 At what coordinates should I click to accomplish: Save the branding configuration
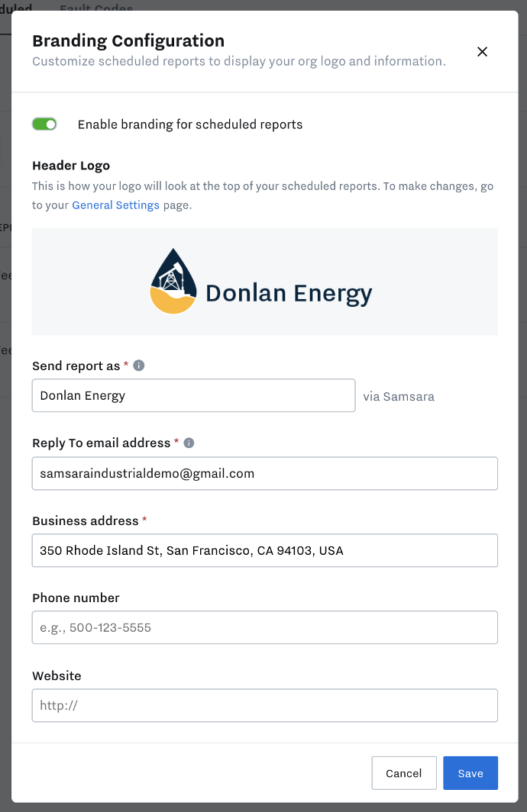click(470, 773)
